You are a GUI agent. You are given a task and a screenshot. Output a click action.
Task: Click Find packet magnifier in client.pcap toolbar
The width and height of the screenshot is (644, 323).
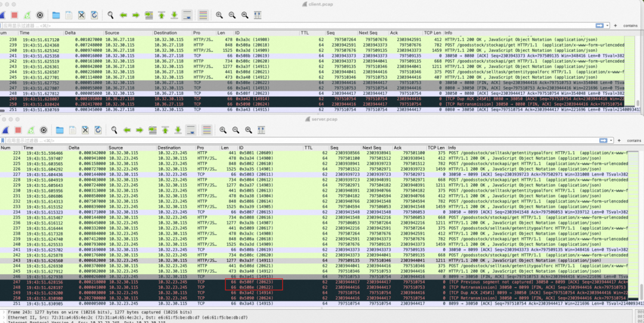tap(110, 15)
